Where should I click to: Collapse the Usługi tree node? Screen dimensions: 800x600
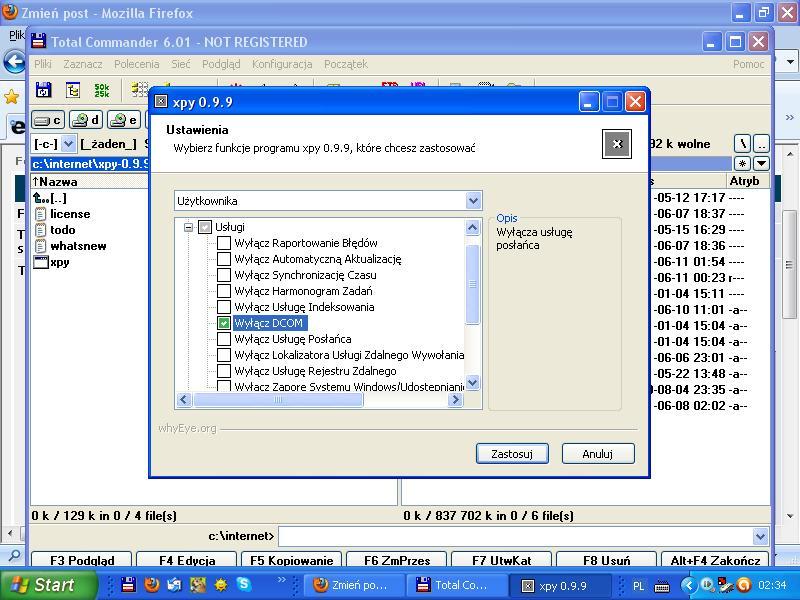pyautogui.click(x=188, y=227)
